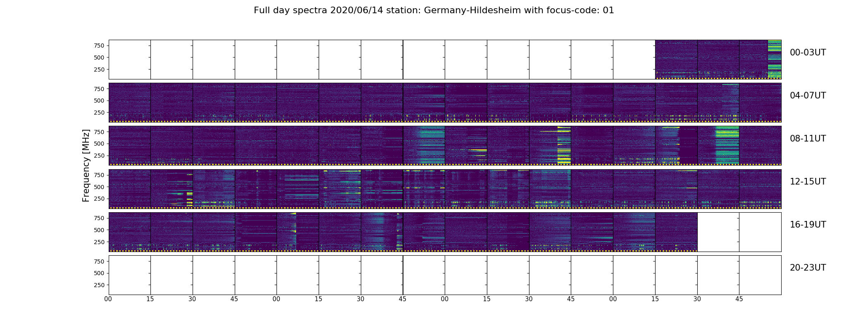Click the '500' tick of the 04-07UT row
The height and width of the screenshot is (331, 868).
pos(99,101)
